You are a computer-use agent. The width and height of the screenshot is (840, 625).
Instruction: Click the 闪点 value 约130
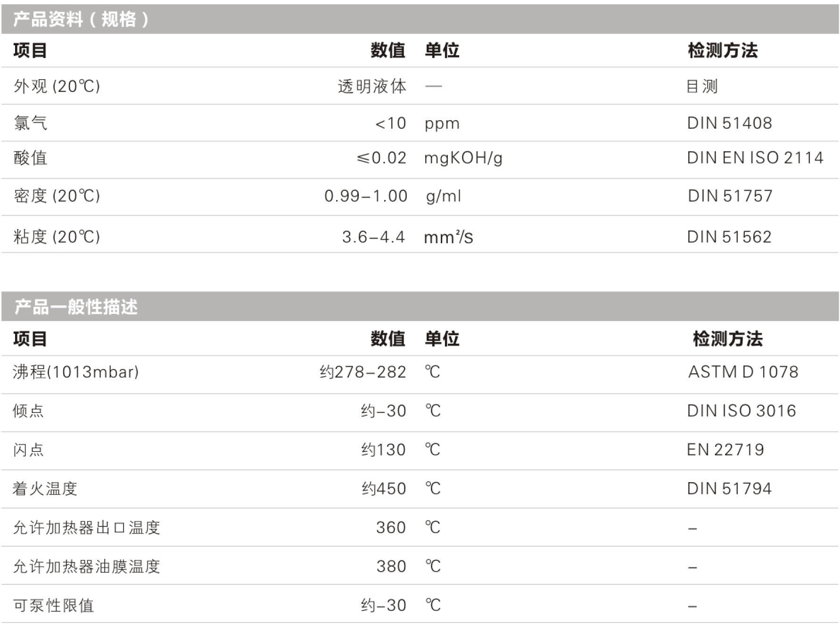(383, 450)
